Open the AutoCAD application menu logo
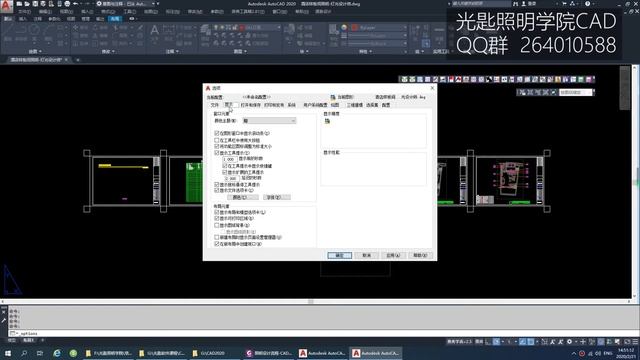This screenshot has width=640, height=360. (x=6, y=6)
